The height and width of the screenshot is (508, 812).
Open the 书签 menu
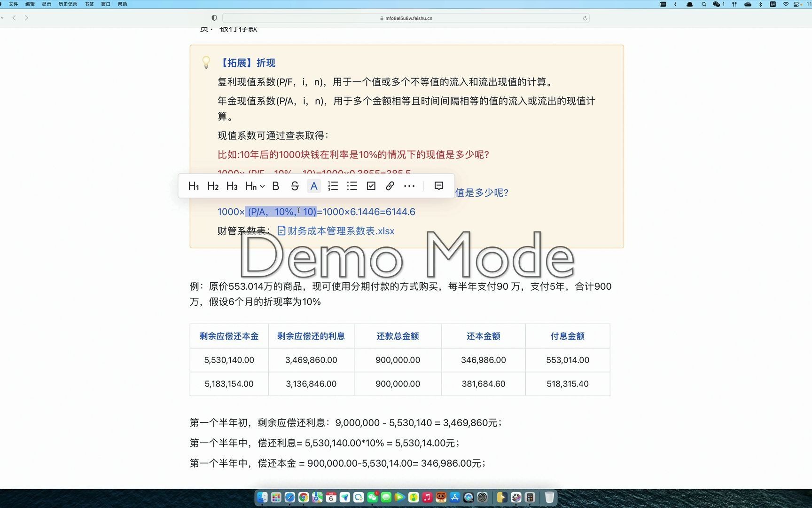coord(89,4)
